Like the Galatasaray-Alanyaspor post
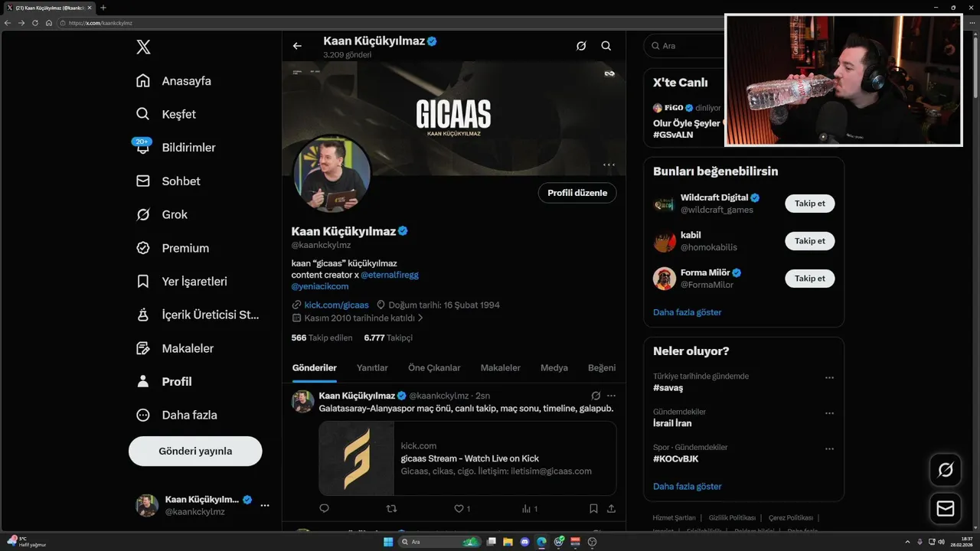 coord(459,508)
